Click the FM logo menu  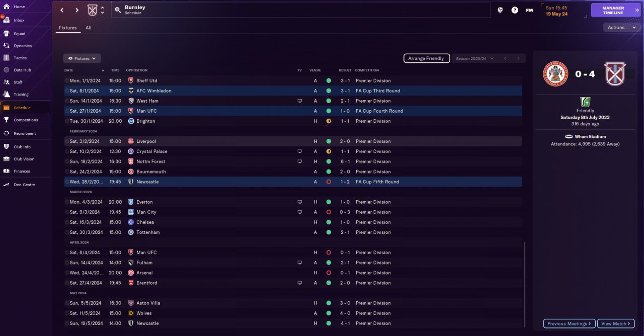(529, 10)
